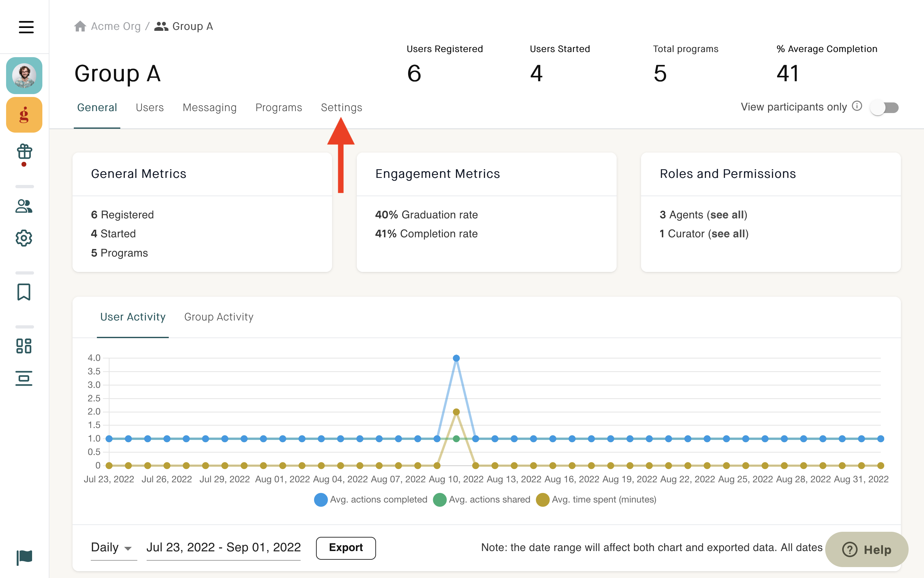The image size is (924, 578).
Task: Click '6 Registered' metric text
Action: click(123, 215)
